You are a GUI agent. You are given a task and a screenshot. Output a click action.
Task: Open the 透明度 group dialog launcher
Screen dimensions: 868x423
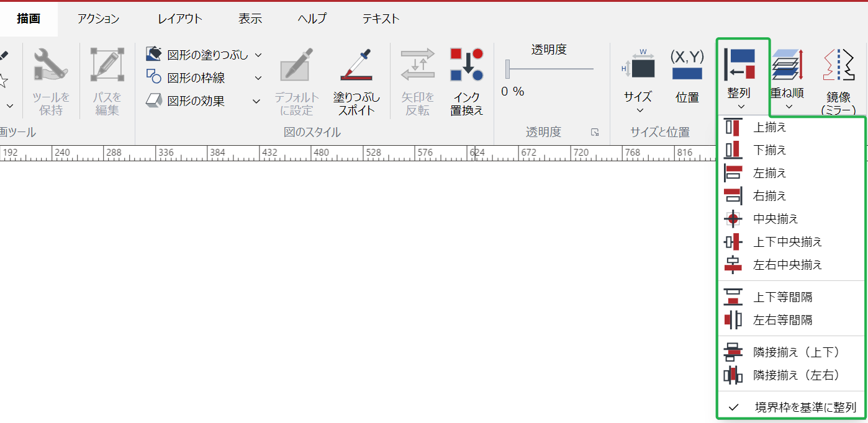click(x=595, y=132)
